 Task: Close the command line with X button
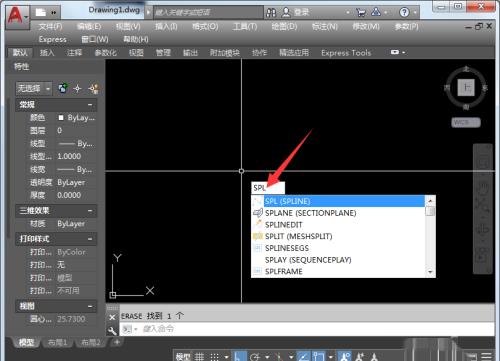coord(112,317)
